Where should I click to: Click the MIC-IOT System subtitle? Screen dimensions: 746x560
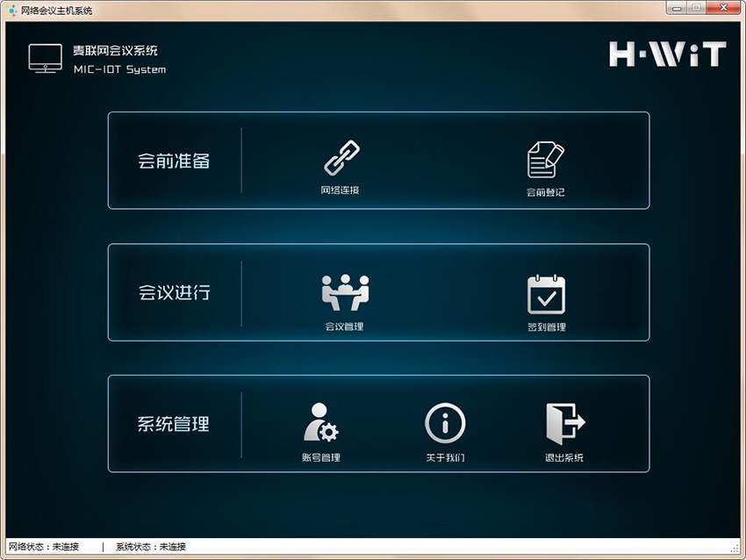(x=120, y=69)
